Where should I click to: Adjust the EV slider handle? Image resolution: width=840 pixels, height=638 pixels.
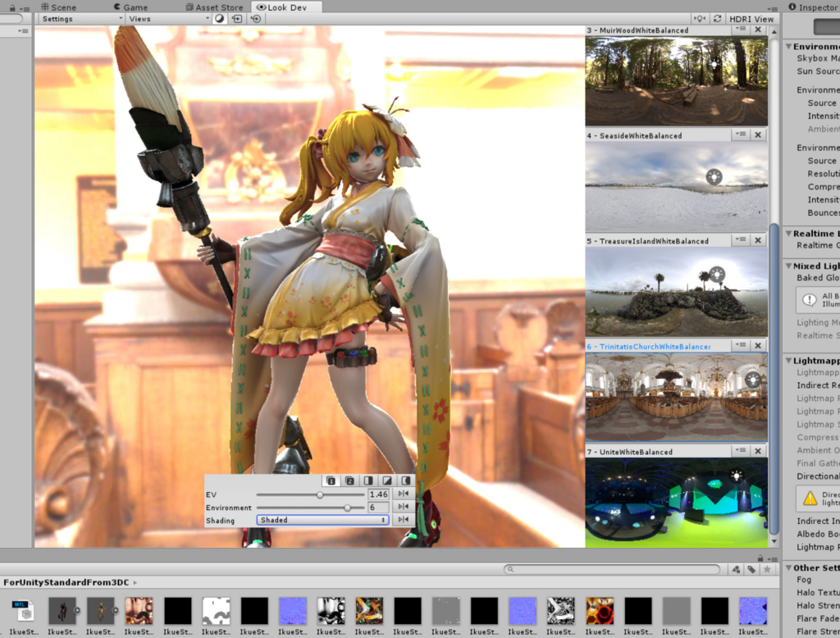[320, 494]
